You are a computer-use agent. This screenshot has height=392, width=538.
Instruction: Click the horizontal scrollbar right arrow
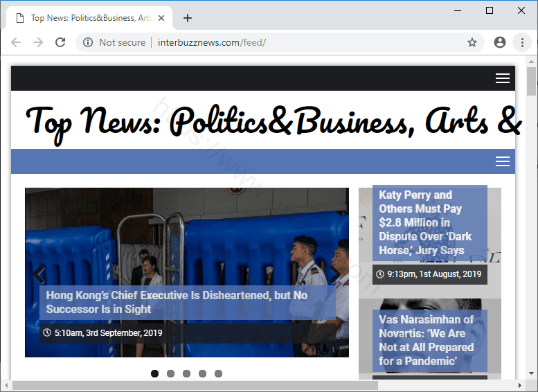coord(520,385)
